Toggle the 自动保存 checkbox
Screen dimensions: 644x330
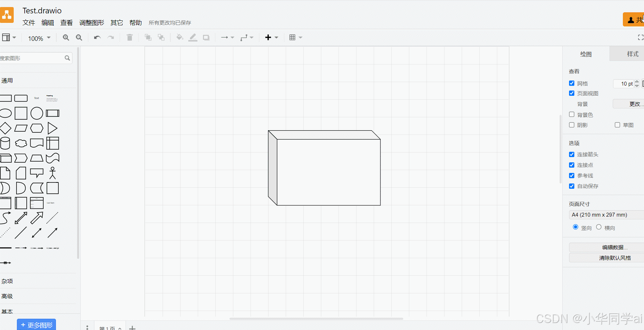pos(572,186)
